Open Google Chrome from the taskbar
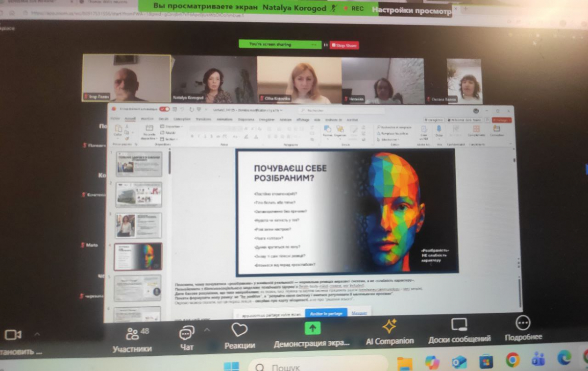 513,360
